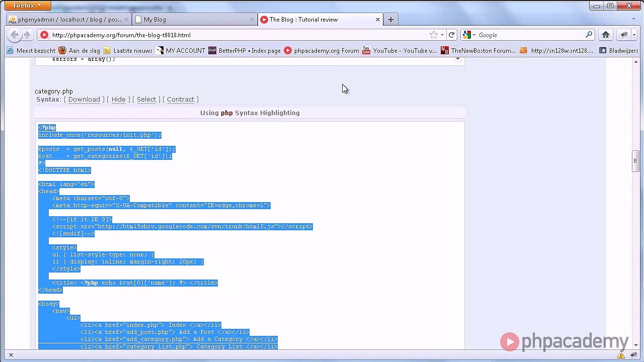Go back one page
The height and width of the screenshot is (362, 644).
pos(15,35)
